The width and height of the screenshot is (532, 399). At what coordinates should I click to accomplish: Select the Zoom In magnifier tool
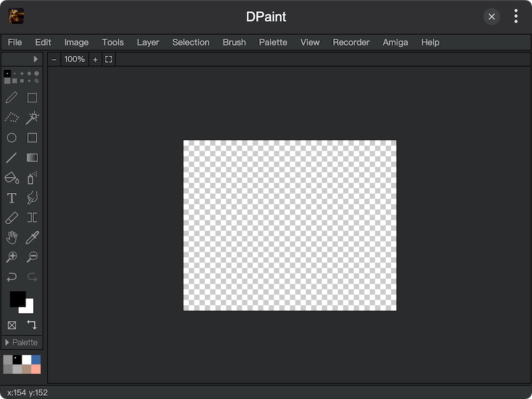11,257
